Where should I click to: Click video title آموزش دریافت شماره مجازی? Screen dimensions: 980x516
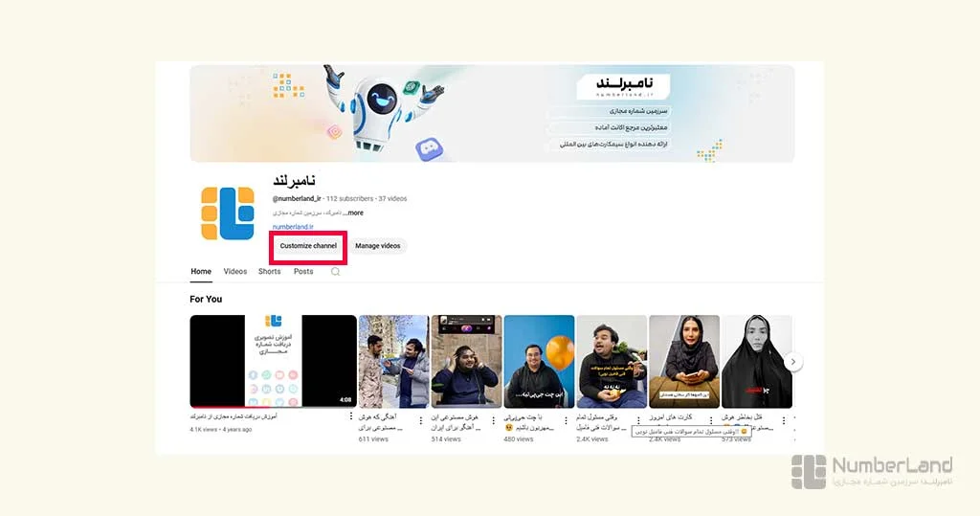[x=234, y=416]
